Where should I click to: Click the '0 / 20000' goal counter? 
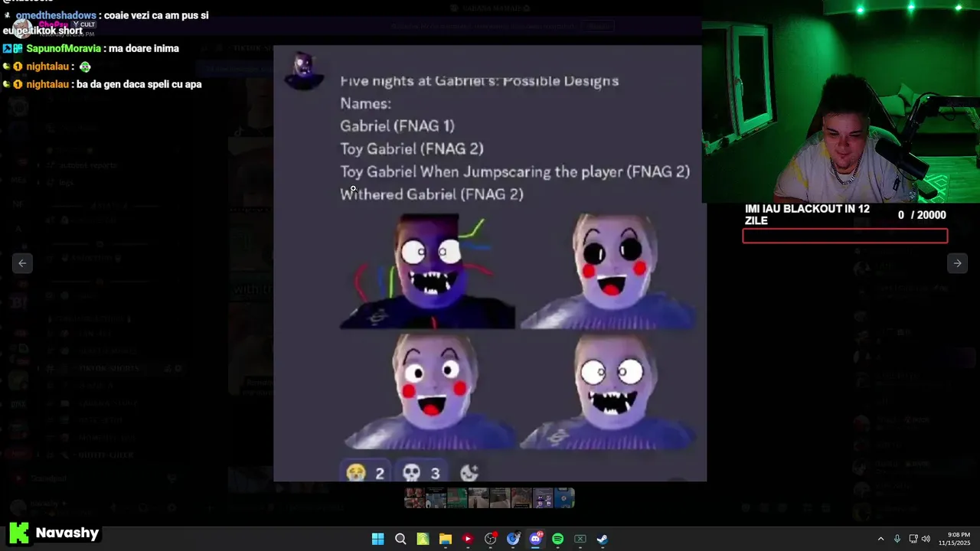922,215
